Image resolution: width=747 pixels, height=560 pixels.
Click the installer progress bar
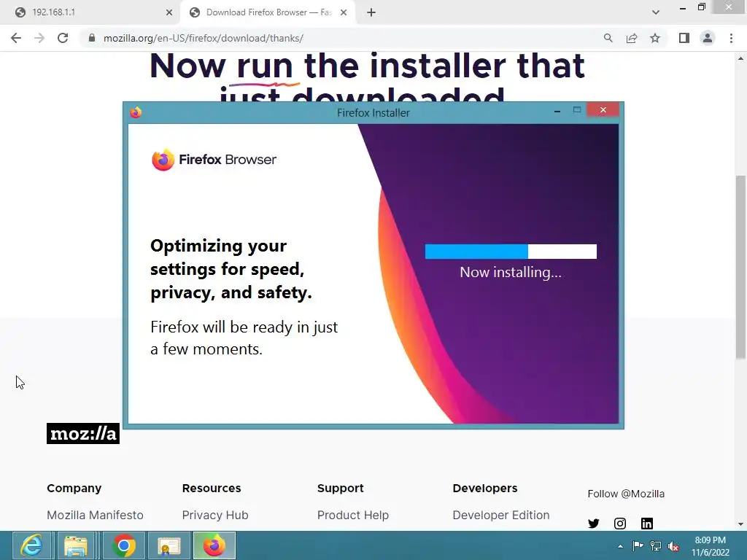coord(511,252)
